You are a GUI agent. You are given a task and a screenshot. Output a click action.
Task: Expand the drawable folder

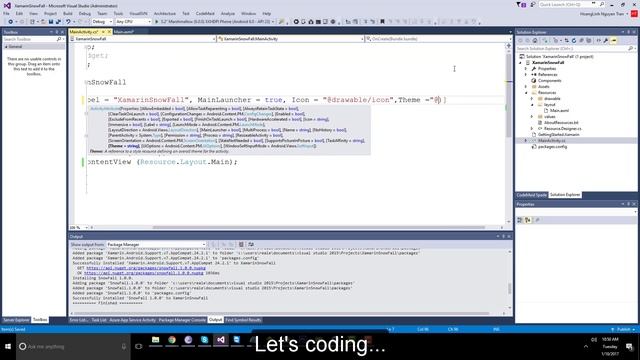(x=532, y=98)
